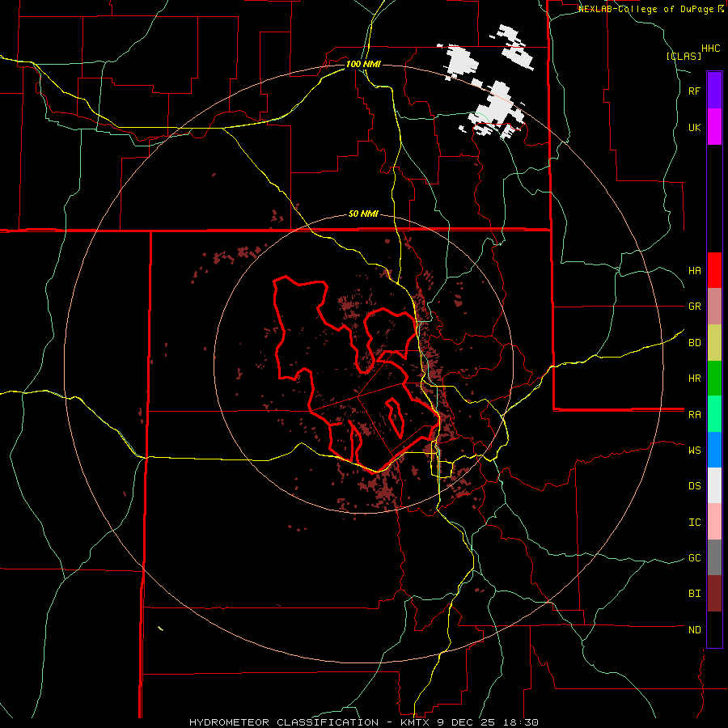
Task: Click the BD legend label
Action: tap(694, 343)
